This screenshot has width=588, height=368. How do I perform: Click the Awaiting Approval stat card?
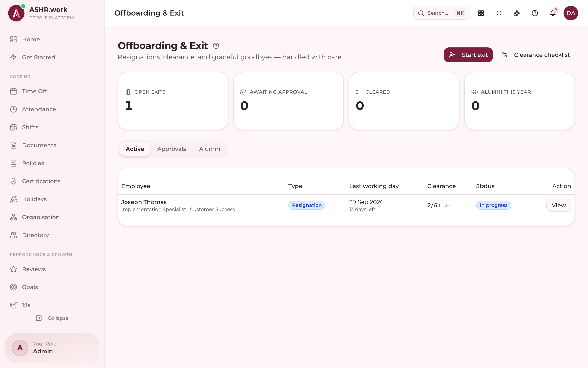(288, 101)
